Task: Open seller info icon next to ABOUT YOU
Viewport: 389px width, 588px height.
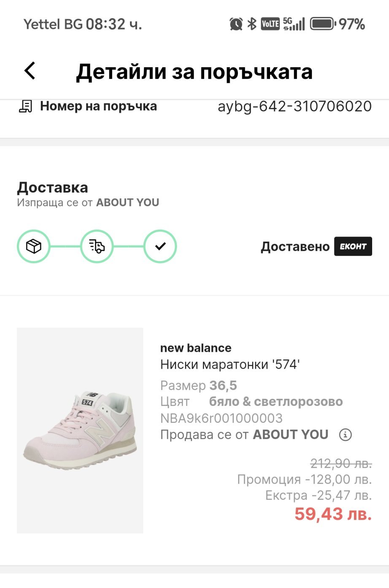Action: (x=345, y=435)
